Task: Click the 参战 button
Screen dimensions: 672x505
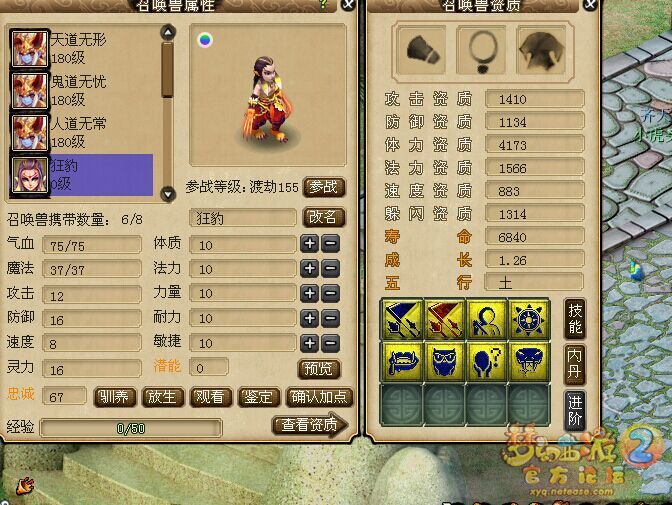Action: [324, 187]
